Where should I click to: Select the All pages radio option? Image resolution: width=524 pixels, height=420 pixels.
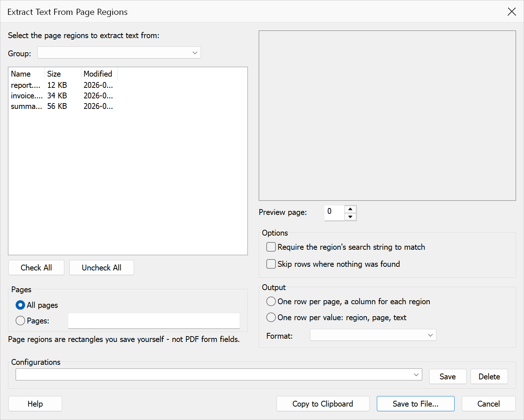point(20,305)
